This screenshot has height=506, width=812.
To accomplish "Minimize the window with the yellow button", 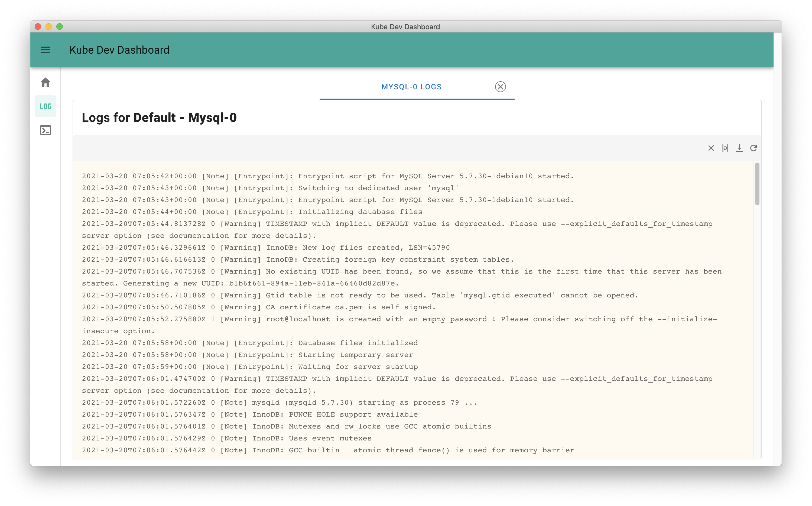I will pyautogui.click(x=49, y=27).
